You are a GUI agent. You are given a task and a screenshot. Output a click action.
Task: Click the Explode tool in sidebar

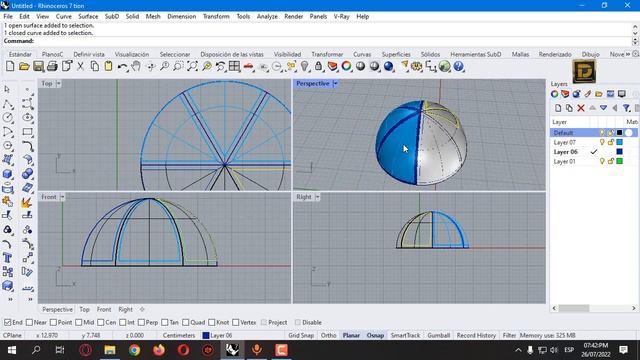tap(26, 202)
